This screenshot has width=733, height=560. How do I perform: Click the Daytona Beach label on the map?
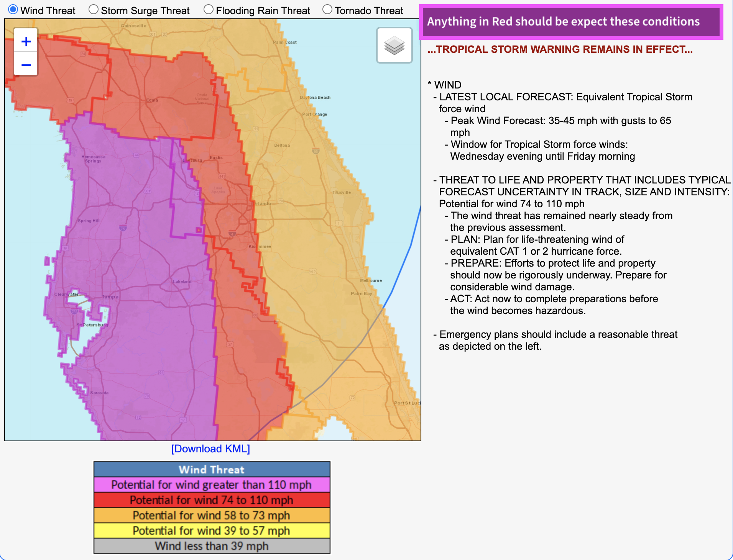[x=315, y=98]
